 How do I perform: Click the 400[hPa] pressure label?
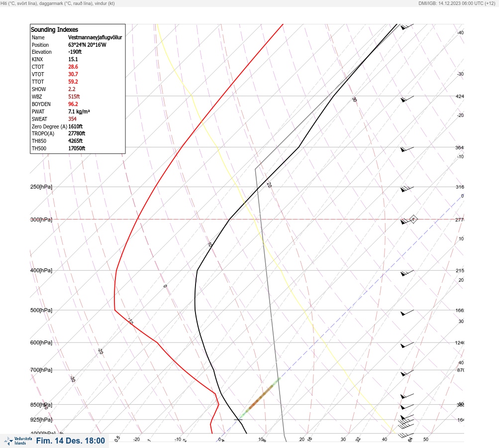coord(41,270)
